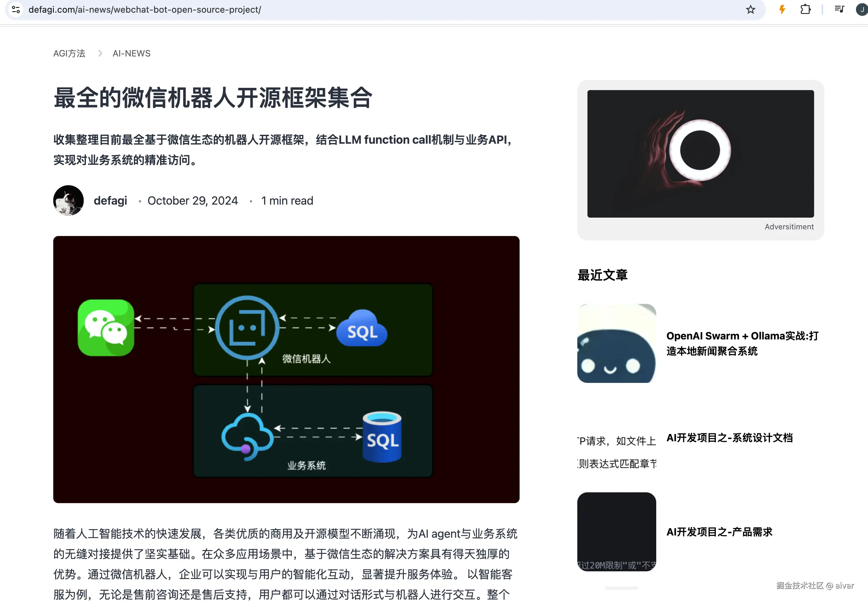868x604 pixels.
Task: Click the Chrome profile avatar
Action: [862, 10]
